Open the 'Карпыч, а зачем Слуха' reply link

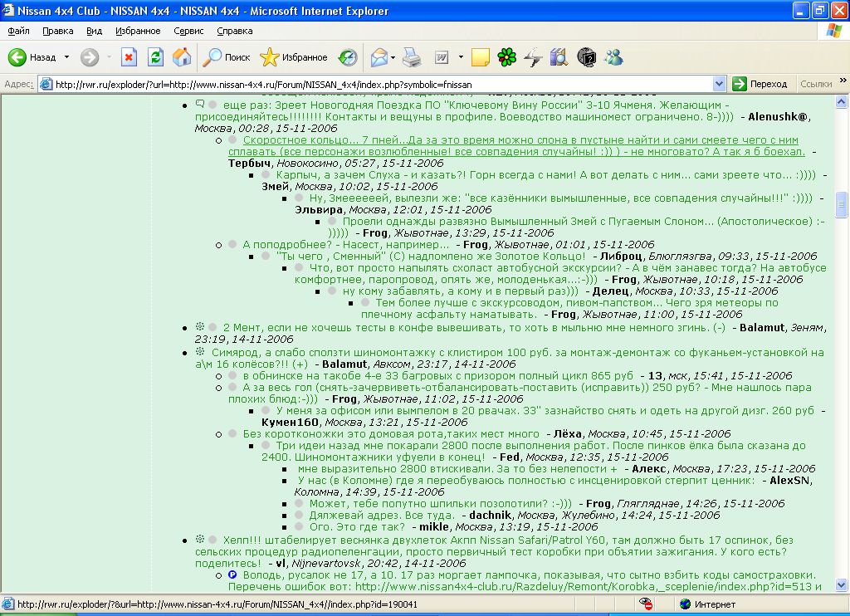(x=546, y=174)
